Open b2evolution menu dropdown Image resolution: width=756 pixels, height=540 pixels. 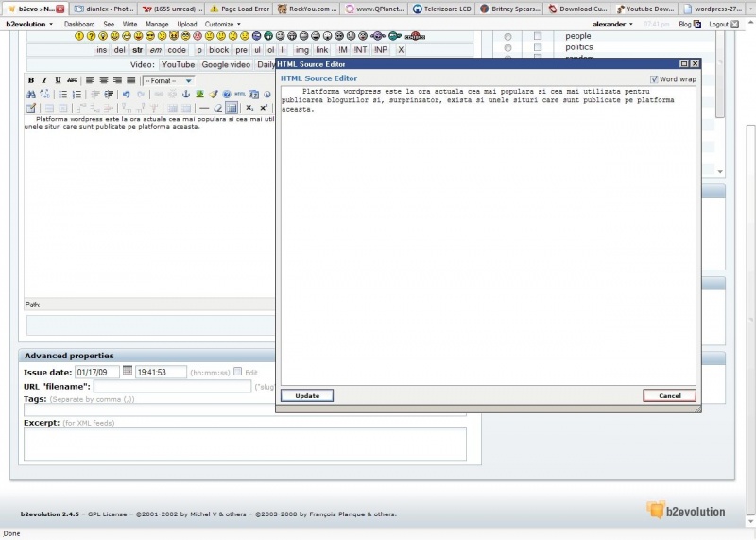click(x=29, y=24)
